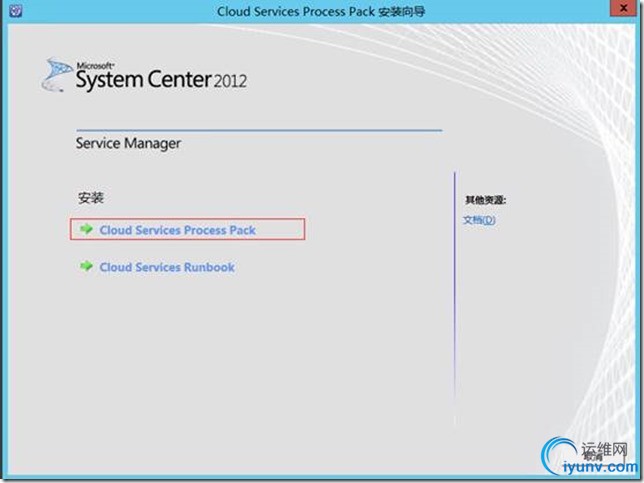
Task: Select the '安装' section label
Action: (x=91, y=198)
